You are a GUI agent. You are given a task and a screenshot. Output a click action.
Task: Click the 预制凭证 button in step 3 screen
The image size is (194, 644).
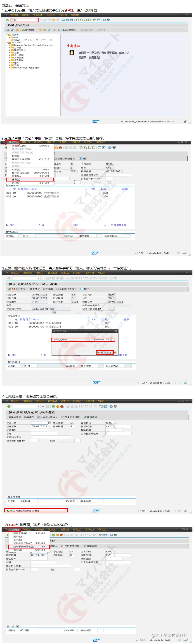pos(35,289)
